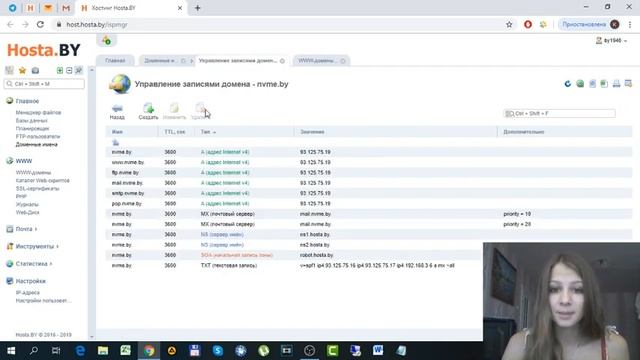Image resolution: width=640 pixels, height=360 pixels.
Task: Open FTP-пользователи in sidebar
Action: pos(38,136)
